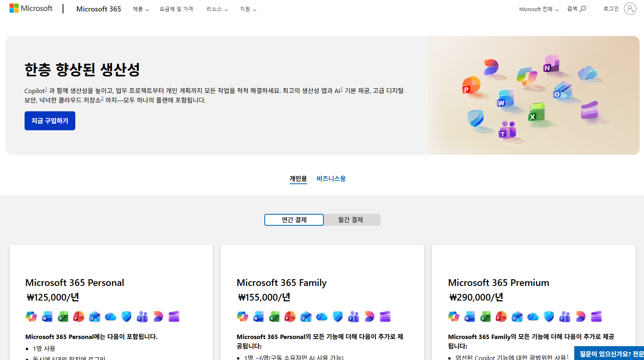This screenshot has width=644, height=360.
Task: Click the 지금 구입하기 button
Action: (x=50, y=121)
